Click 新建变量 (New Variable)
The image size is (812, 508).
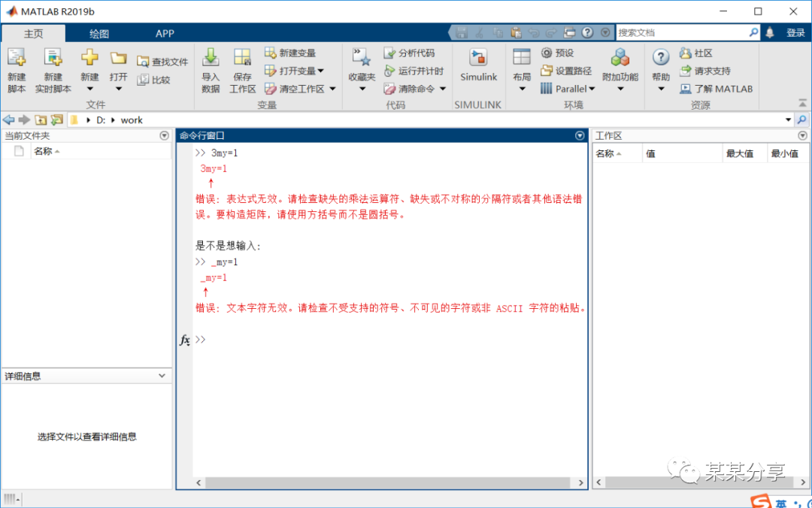tap(290, 53)
